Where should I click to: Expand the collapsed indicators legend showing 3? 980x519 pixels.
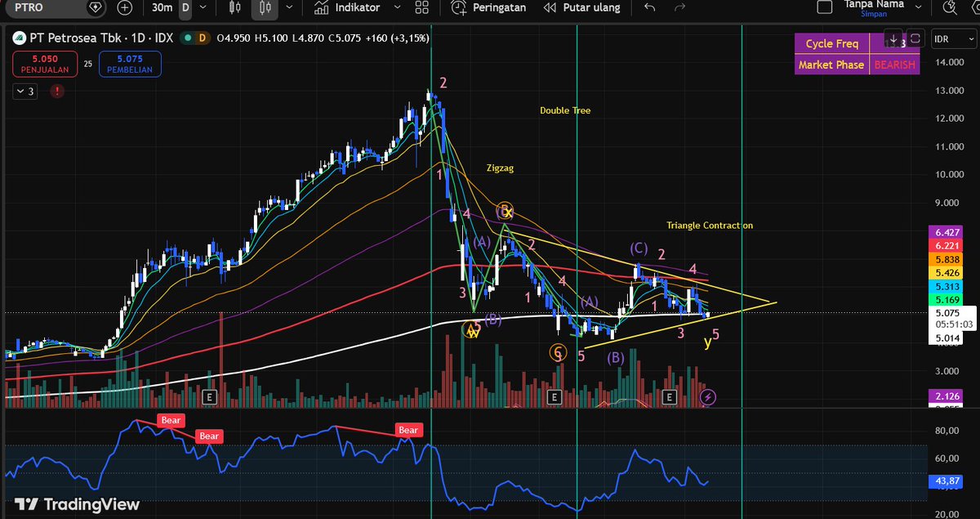click(25, 92)
